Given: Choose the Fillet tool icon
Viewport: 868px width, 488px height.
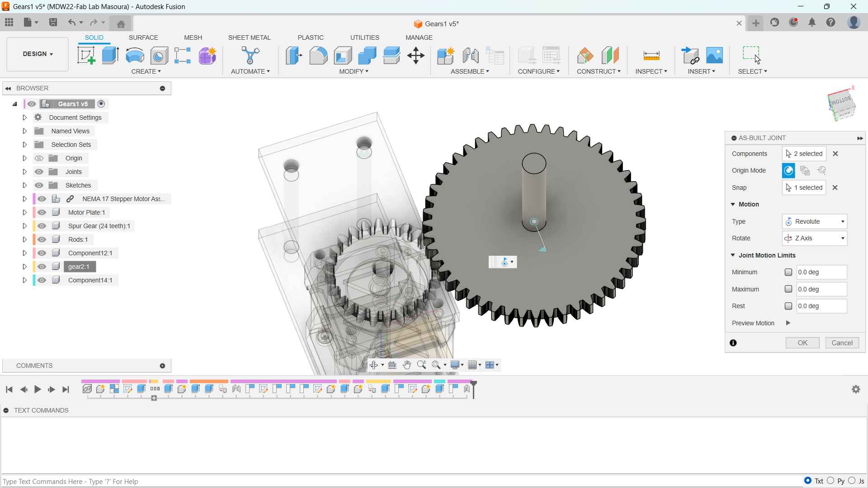Looking at the screenshot, I should [x=318, y=56].
